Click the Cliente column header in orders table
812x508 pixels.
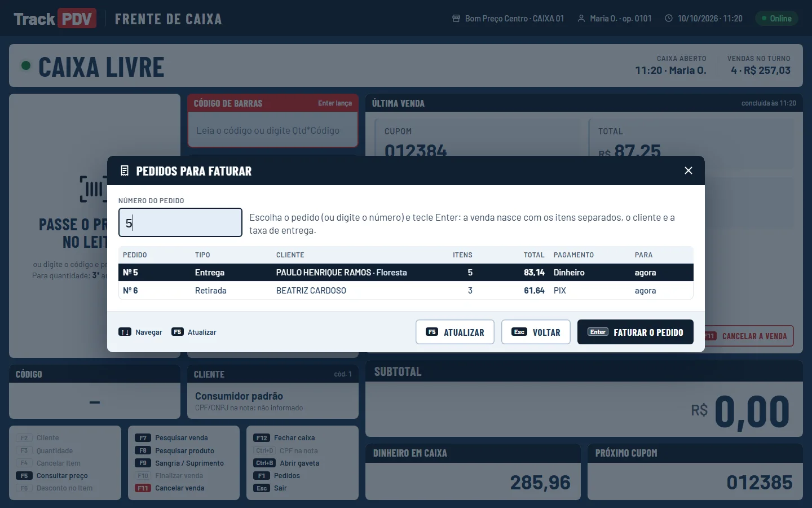[x=290, y=255]
